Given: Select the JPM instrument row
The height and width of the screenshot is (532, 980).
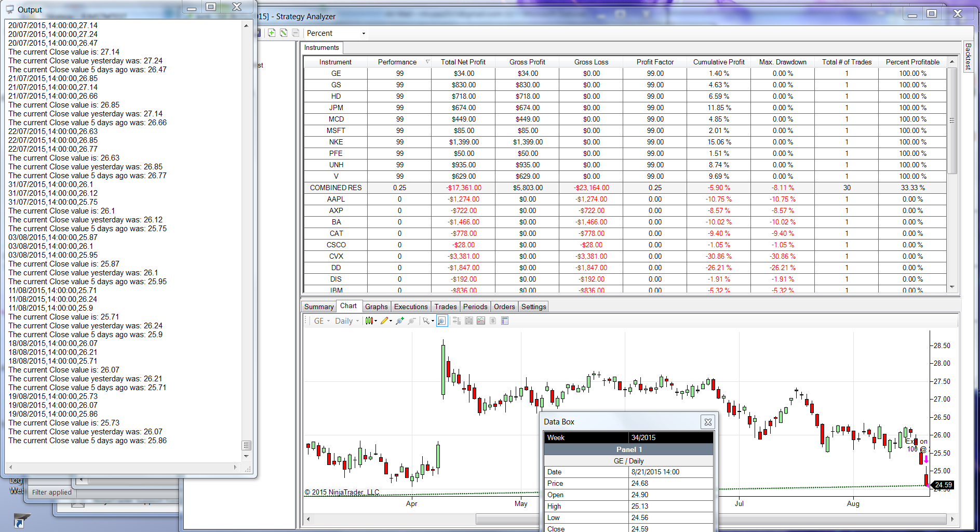Looking at the screenshot, I should [x=625, y=108].
